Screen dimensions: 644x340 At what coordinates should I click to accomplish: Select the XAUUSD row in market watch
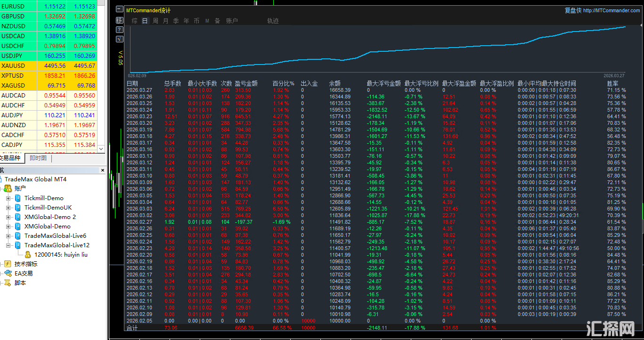coord(47,66)
